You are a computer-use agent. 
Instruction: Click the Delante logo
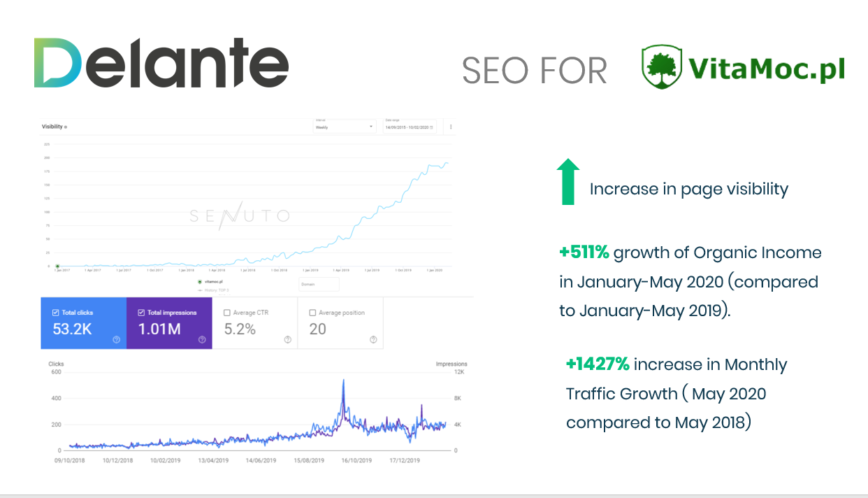161,63
